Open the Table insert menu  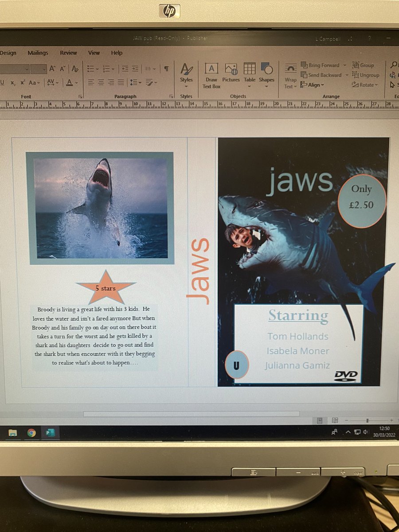coord(250,74)
